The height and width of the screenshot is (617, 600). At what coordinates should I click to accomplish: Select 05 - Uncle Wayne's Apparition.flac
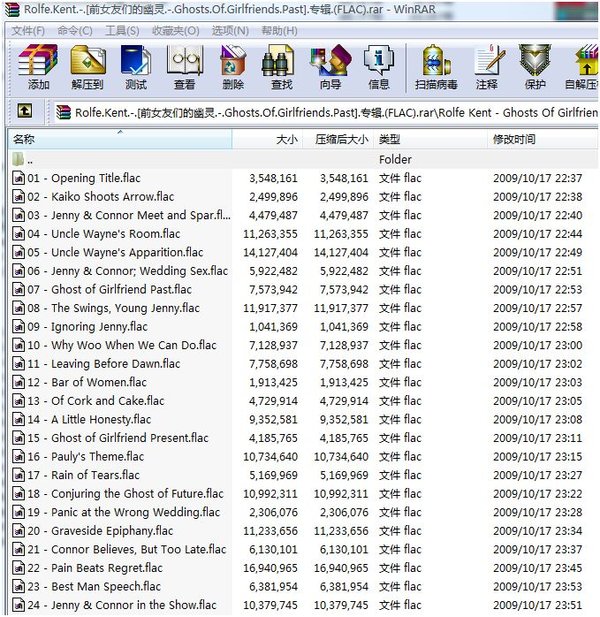115,252
